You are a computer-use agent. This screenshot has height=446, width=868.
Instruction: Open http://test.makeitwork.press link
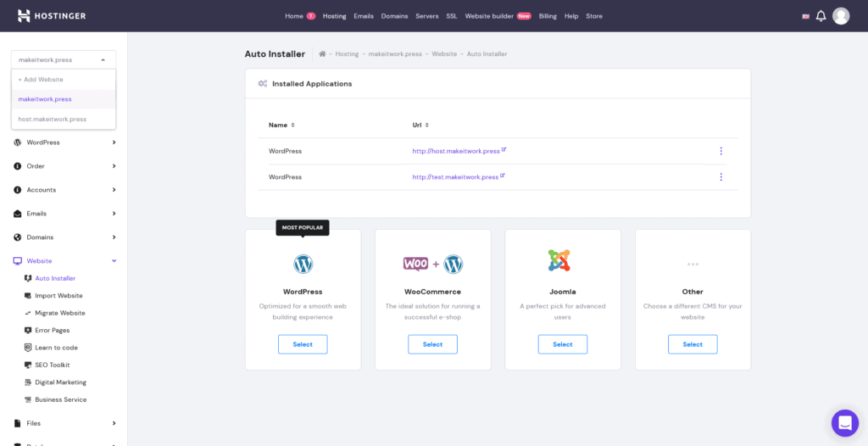click(x=455, y=176)
